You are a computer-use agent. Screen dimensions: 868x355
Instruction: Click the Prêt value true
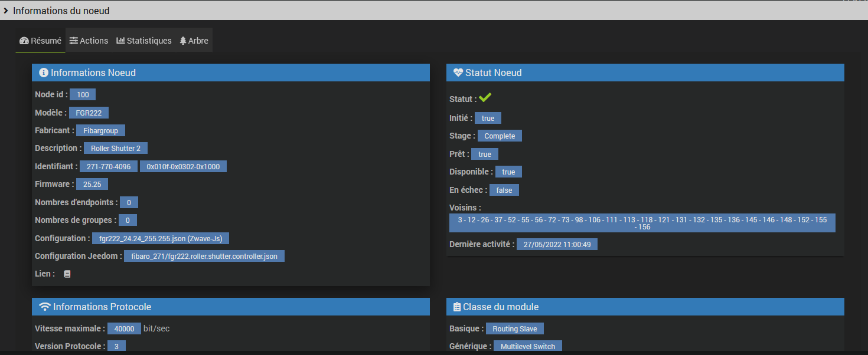pyautogui.click(x=485, y=155)
